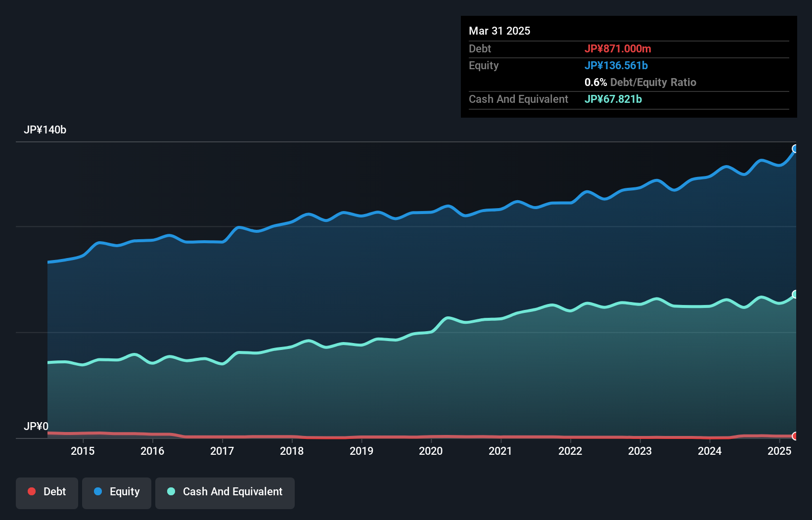Click the JP¥0 y-axis label

[x=36, y=426]
